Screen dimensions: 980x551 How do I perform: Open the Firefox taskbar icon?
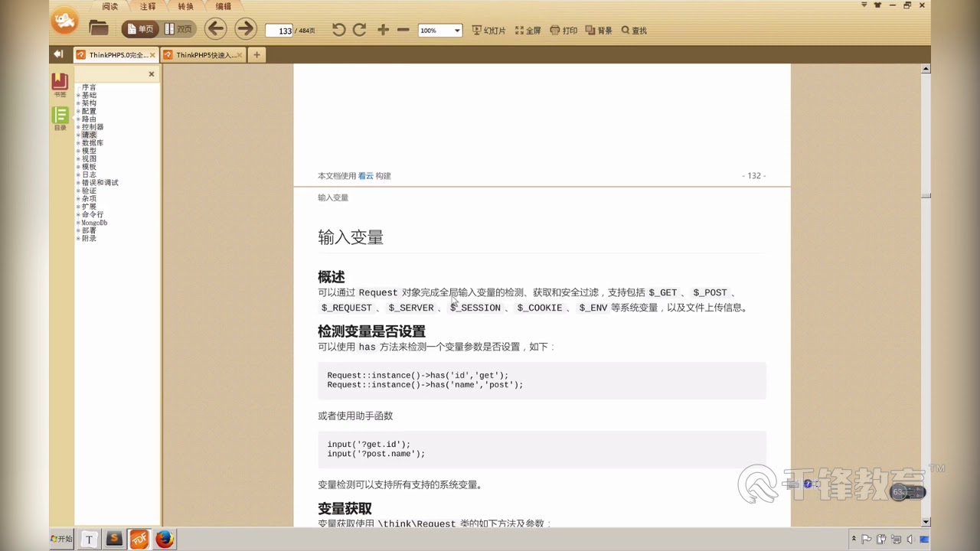(165, 540)
